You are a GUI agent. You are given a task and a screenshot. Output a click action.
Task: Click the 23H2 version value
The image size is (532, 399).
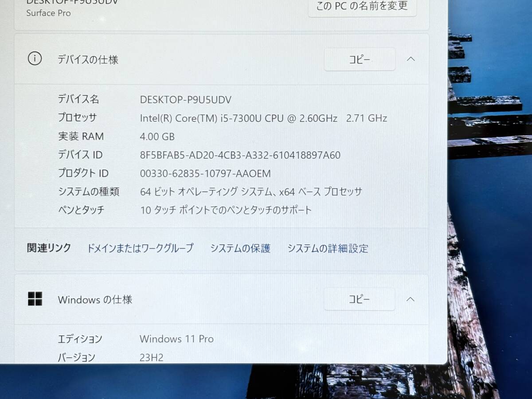(151, 357)
